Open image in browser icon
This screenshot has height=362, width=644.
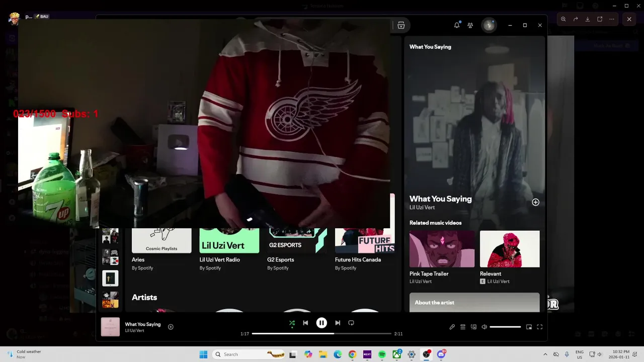pyautogui.click(x=600, y=19)
